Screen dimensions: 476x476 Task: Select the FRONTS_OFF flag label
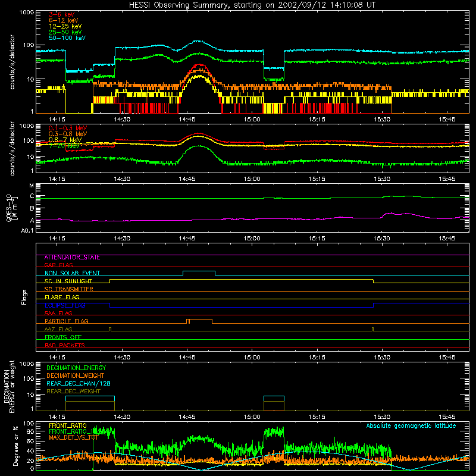pos(63,337)
